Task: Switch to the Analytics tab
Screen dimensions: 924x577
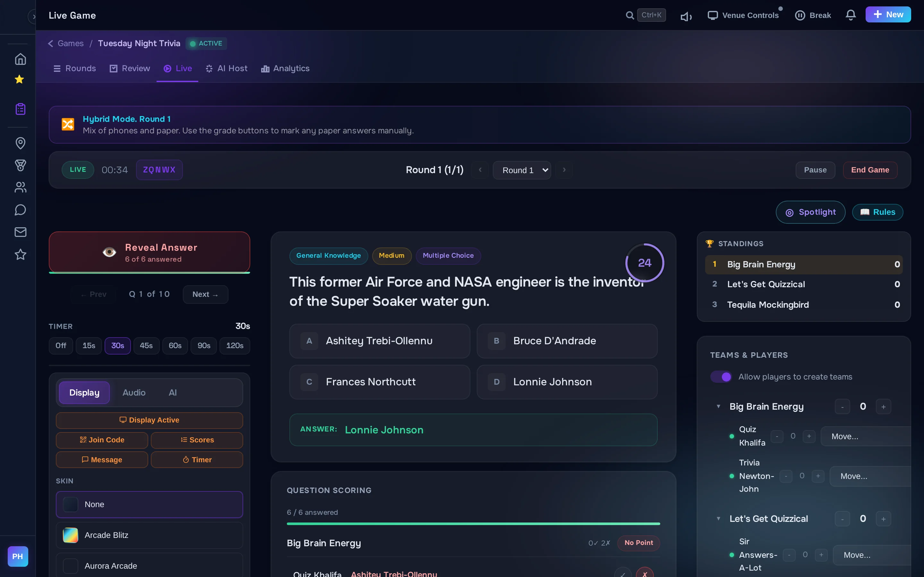Action: point(285,68)
